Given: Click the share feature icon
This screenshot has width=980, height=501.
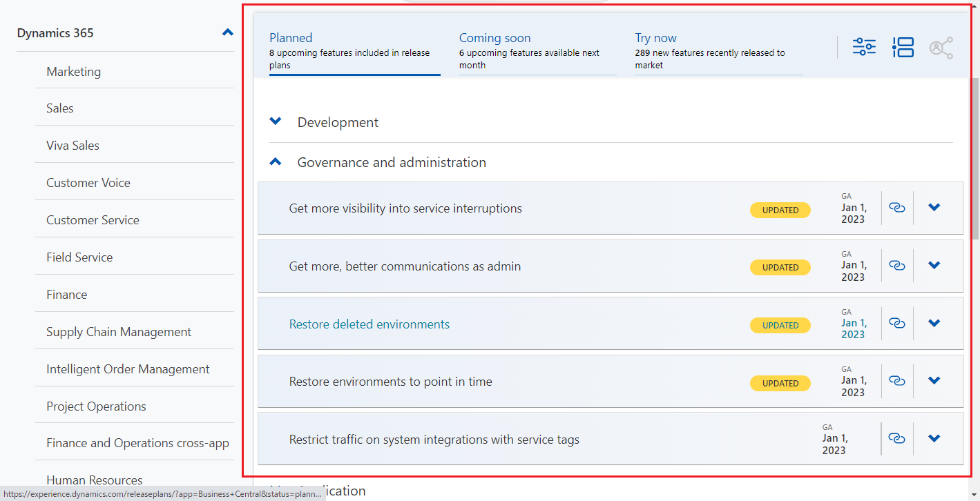Looking at the screenshot, I should click(x=941, y=46).
